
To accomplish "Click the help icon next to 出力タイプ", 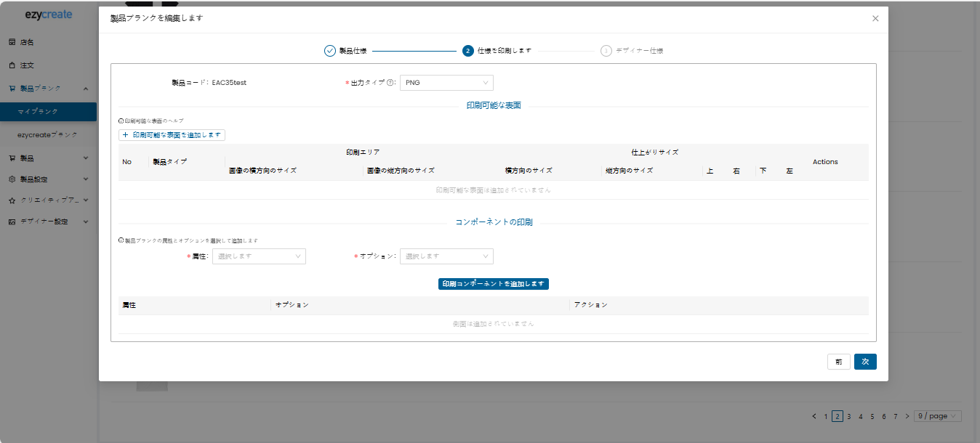I will click(x=390, y=83).
